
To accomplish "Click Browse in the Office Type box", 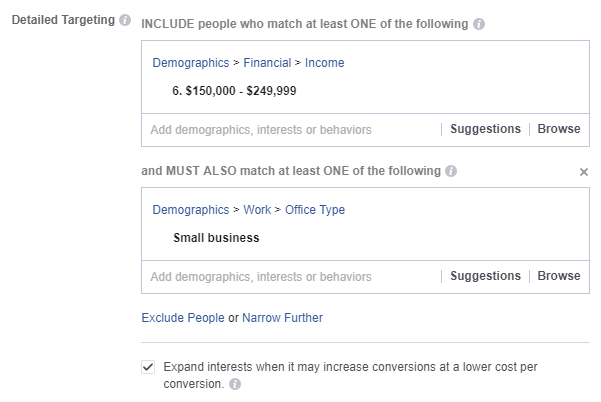I will point(559,276).
